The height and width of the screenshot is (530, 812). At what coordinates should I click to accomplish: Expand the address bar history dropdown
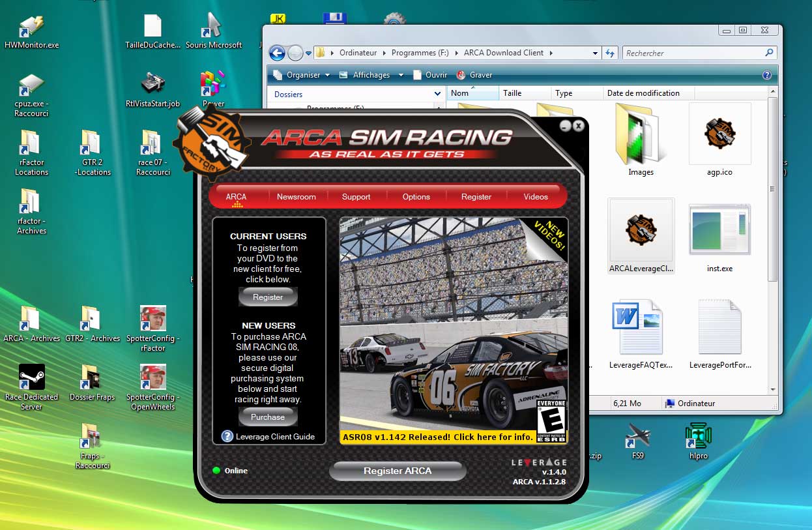(595, 53)
